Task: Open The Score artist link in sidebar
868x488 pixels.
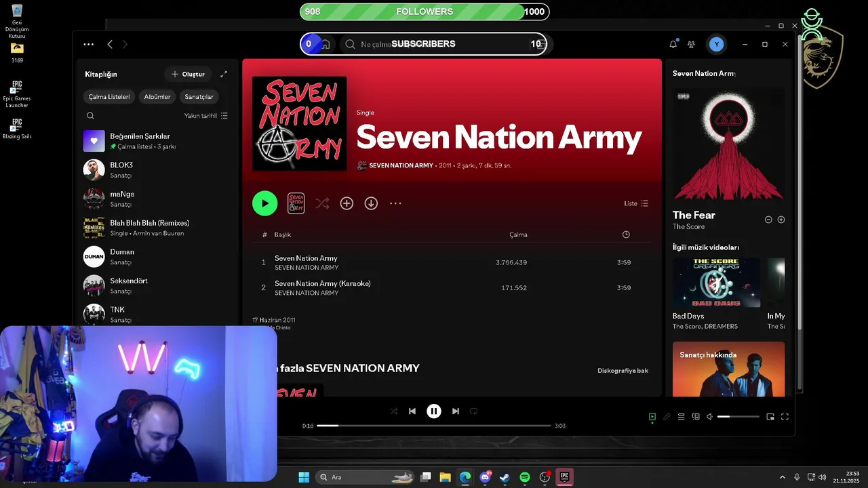Action: 688,226
